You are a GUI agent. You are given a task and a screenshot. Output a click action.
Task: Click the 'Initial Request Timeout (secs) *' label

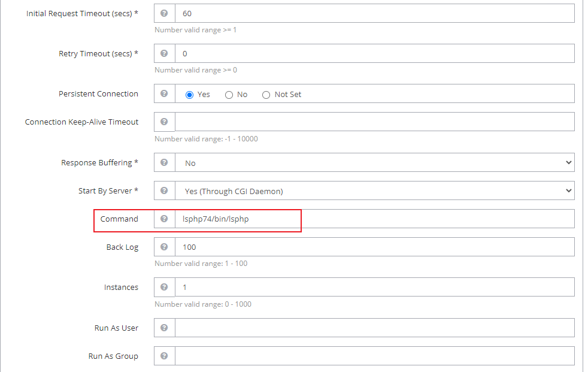point(82,14)
